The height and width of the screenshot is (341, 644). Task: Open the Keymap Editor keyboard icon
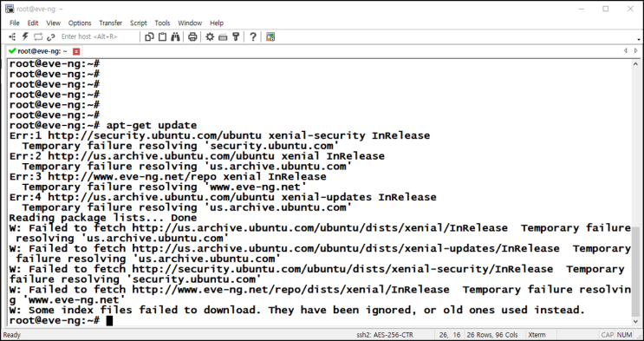[223, 37]
